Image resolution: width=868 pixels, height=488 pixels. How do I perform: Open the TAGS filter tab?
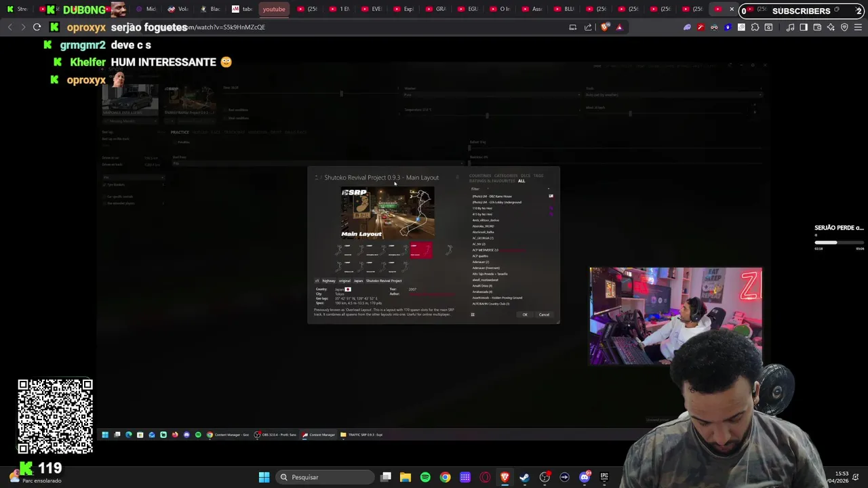click(x=538, y=176)
